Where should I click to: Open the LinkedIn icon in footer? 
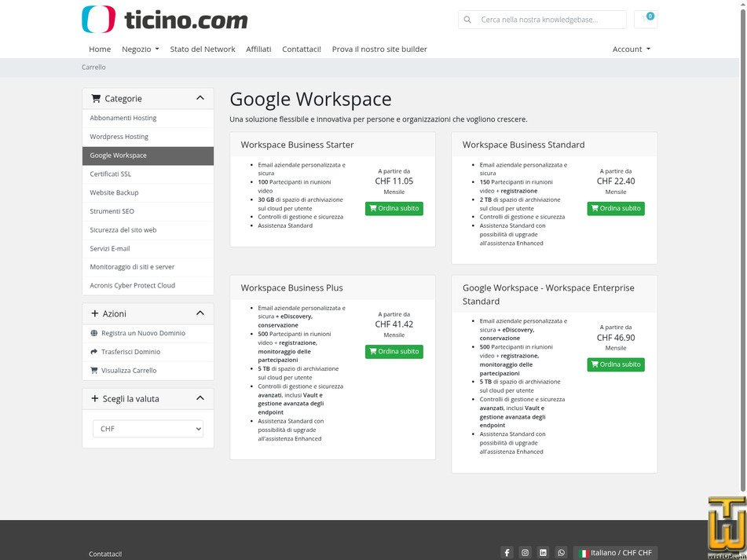pos(543,552)
